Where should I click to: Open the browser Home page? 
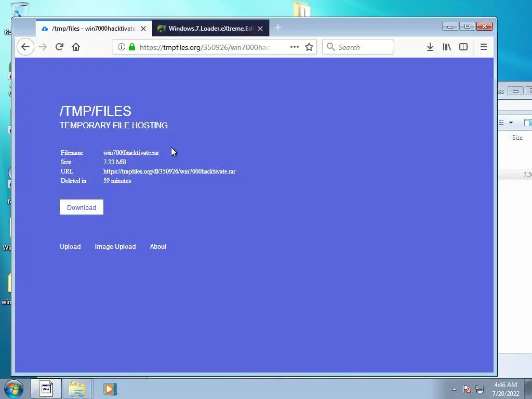tap(76, 47)
